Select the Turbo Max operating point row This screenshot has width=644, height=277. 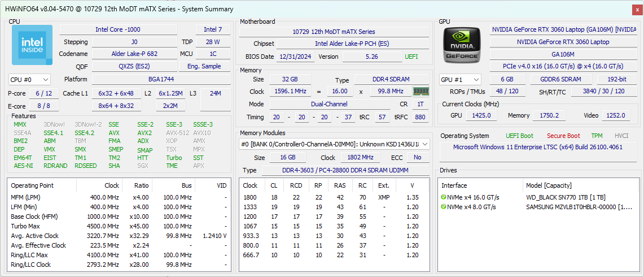pos(119,226)
